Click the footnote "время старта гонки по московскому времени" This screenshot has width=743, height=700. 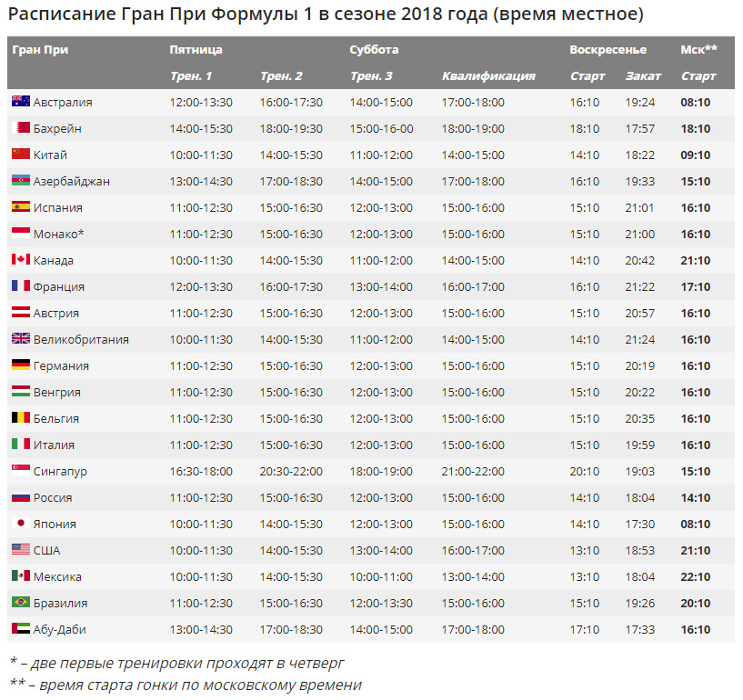200,685
